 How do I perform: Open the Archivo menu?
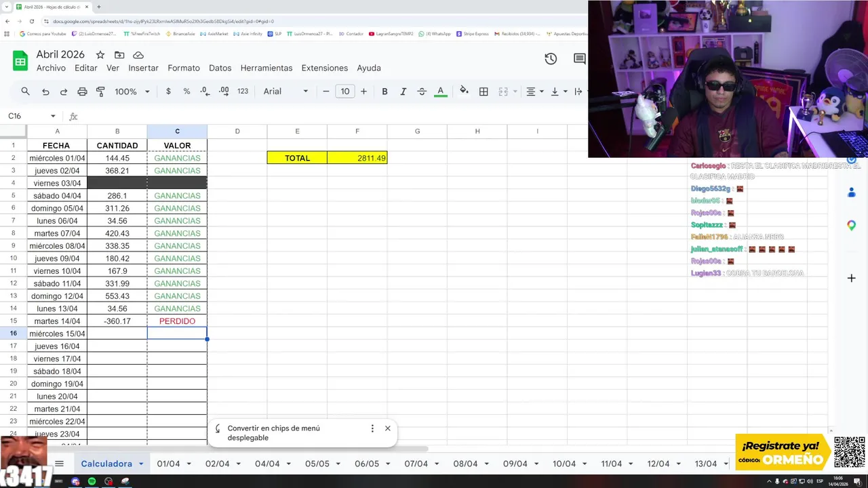click(x=51, y=68)
